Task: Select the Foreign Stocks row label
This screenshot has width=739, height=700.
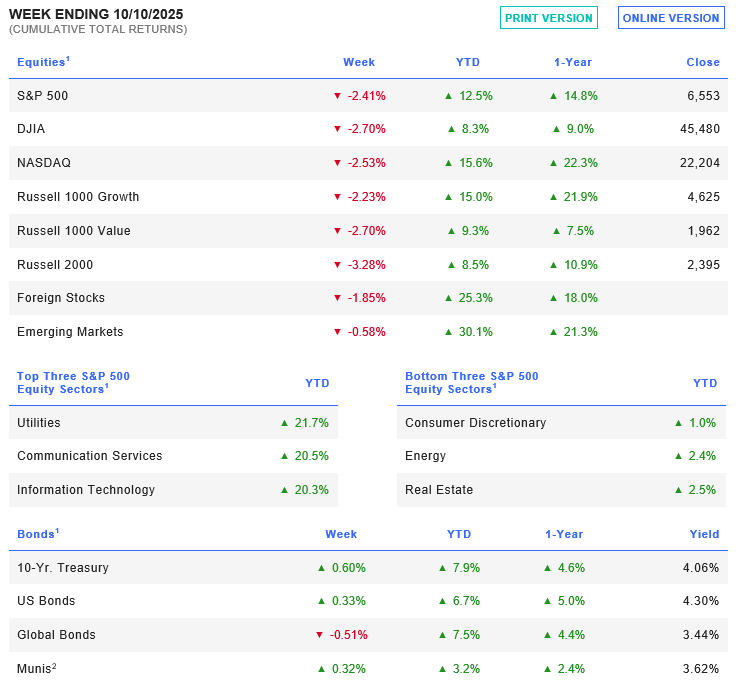Action: [61, 297]
